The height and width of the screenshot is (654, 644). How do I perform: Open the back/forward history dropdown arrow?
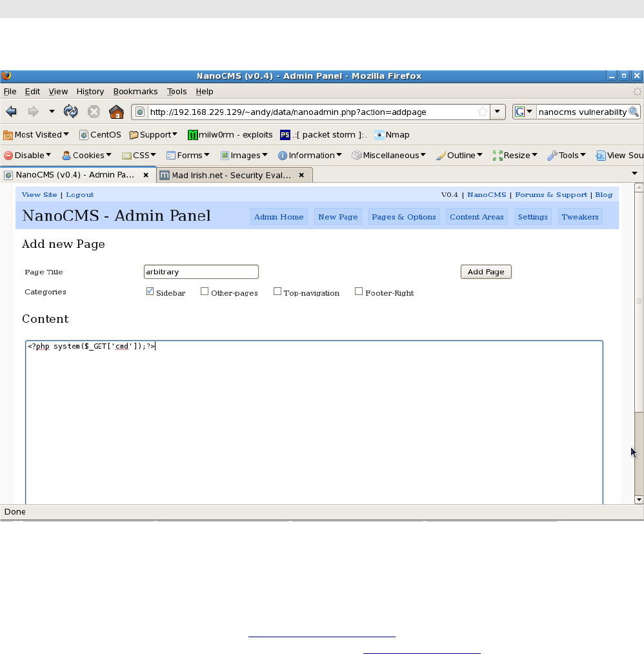point(52,112)
